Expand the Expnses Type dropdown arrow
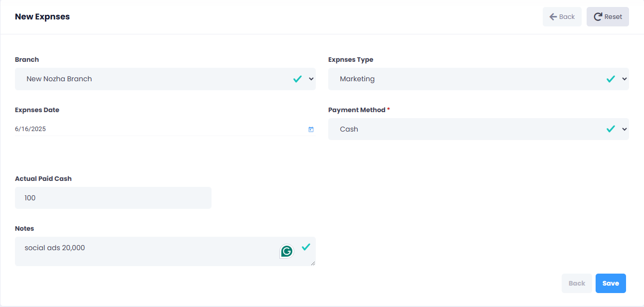Viewport: 644px width, 307px height. point(625,79)
